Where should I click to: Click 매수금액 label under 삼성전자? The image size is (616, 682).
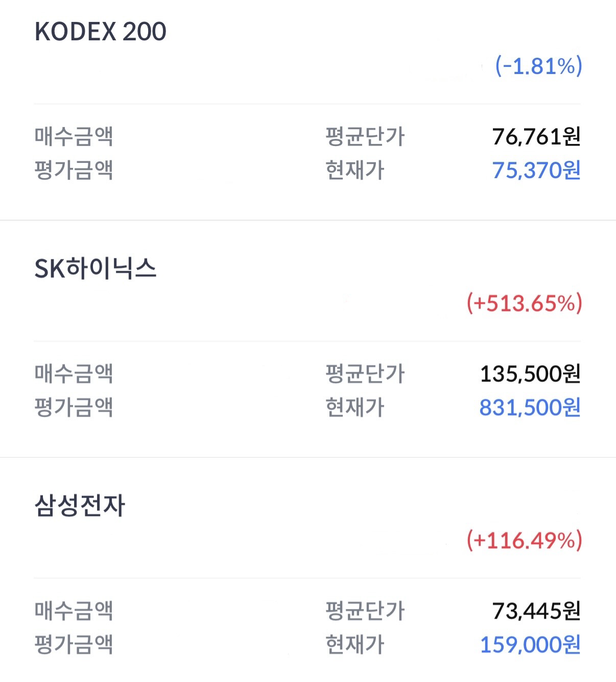tap(74, 611)
